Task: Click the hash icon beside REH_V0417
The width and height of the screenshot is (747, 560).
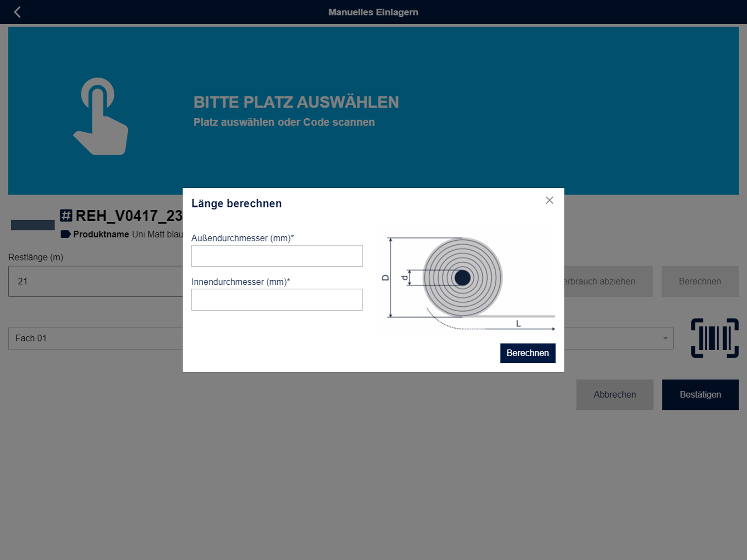Action: [x=66, y=215]
